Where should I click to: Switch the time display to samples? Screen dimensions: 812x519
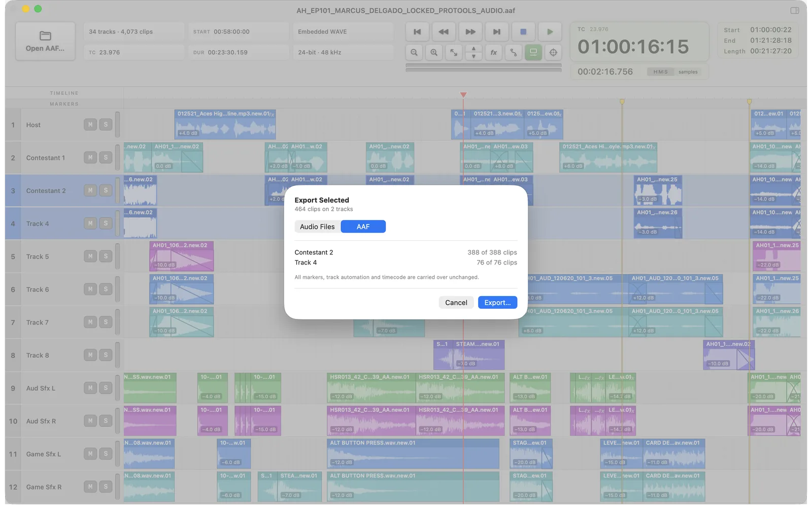click(688, 72)
